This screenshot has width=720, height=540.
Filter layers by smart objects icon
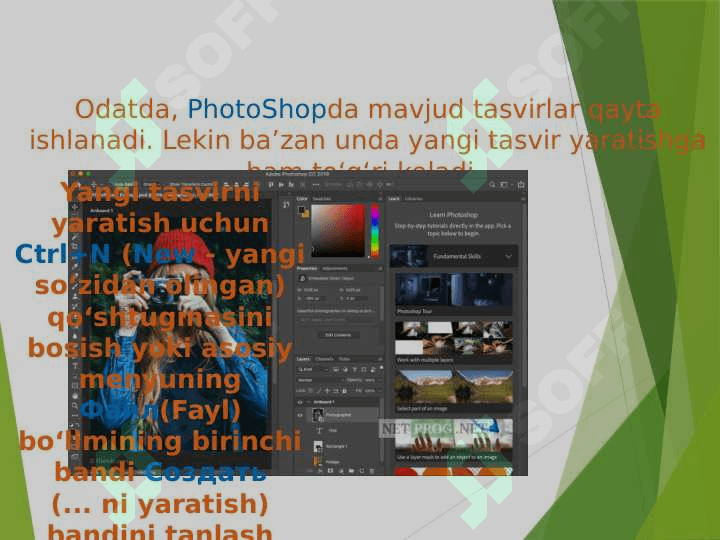(373, 369)
